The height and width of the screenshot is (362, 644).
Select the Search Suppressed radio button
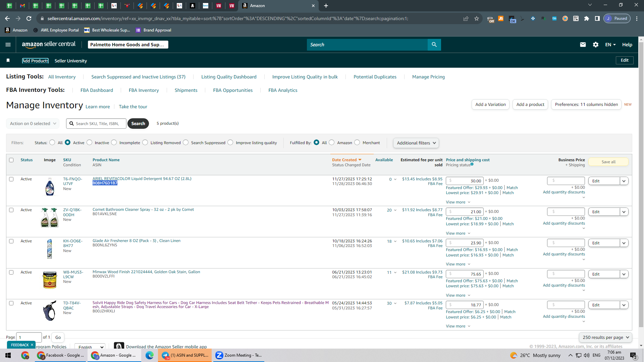click(x=186, y=142)
